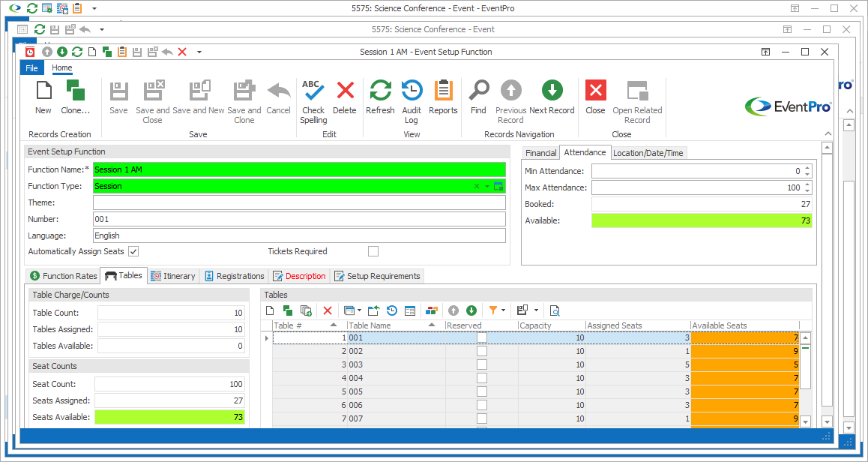The image size is (868, 462).
Task: Click quick access green refresh icon in Session window
Action: click(x=77, y=52)
